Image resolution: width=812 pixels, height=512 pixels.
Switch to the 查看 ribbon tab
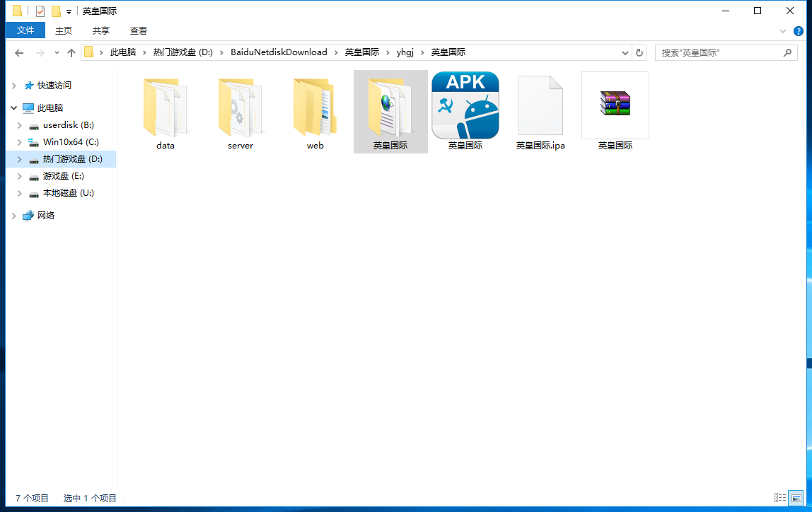point(139,30)
